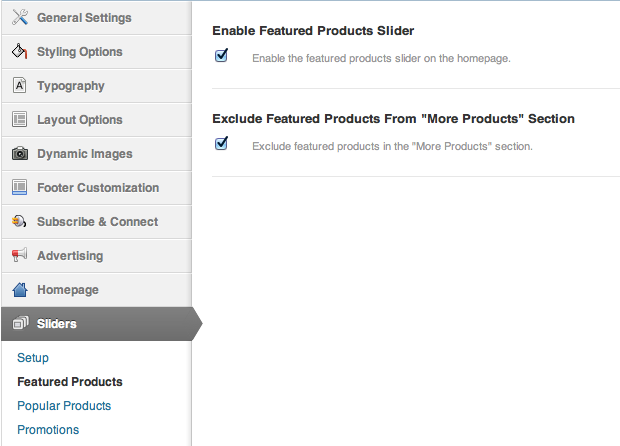Open the Setup submenu link
Screen dimensions: 620x446
click(x=33, y=358)
